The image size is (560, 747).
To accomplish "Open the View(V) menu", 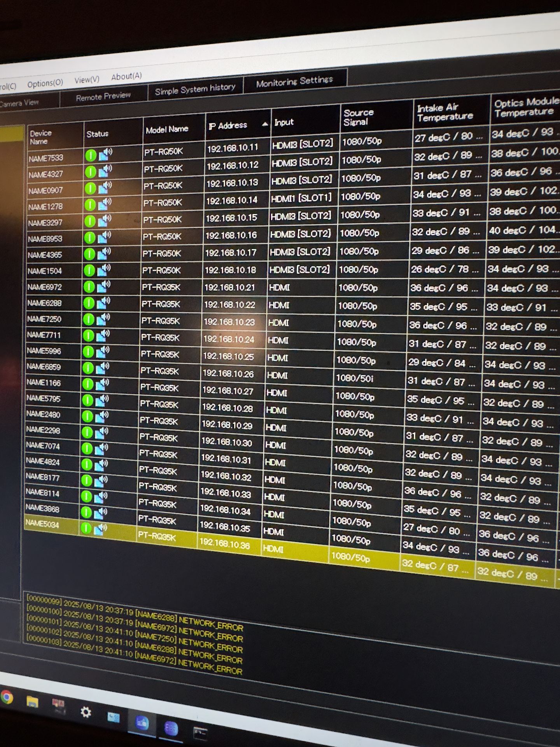I will click(87, 80).
